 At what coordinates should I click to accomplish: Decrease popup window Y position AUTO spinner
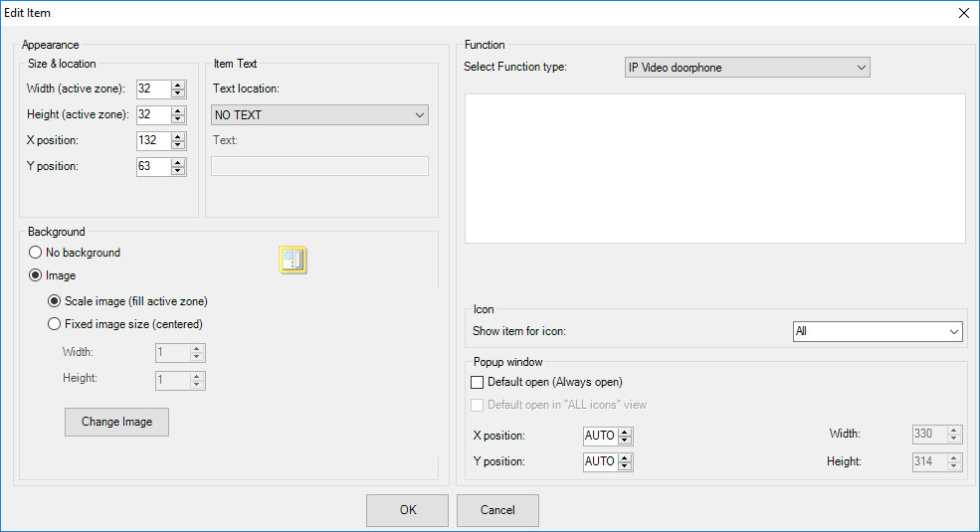point(625,466)
